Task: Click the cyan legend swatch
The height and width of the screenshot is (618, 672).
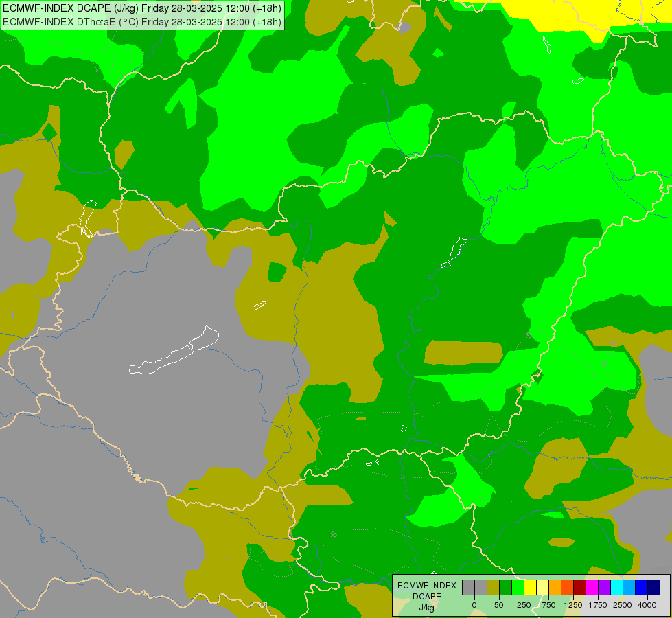Action: click(616, 587)
